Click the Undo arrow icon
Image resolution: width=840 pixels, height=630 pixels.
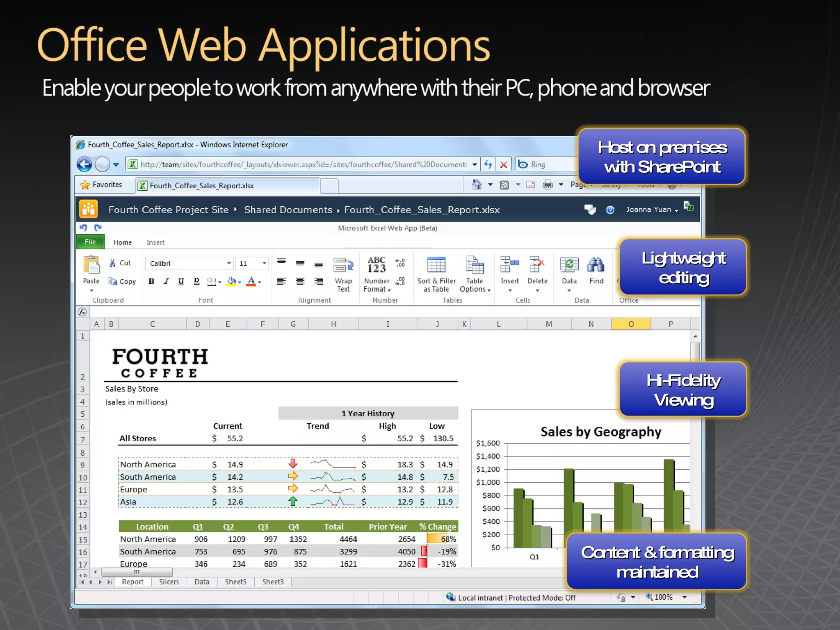(84, 228)
